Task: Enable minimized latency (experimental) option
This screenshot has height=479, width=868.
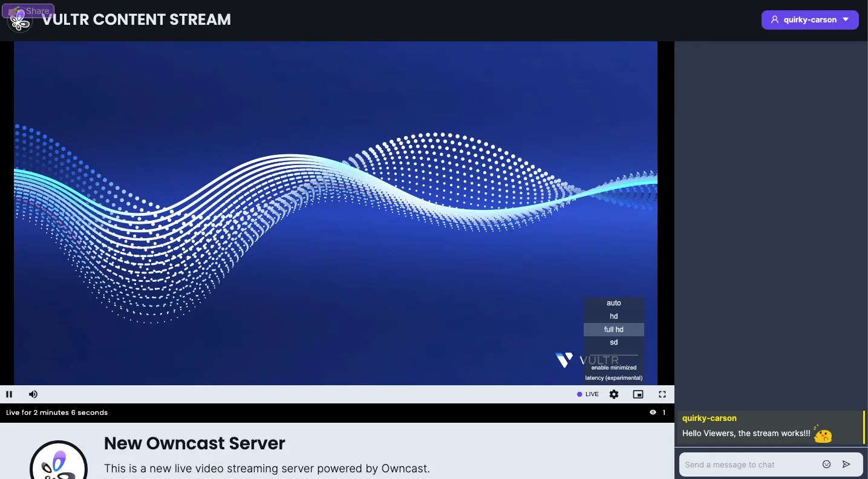Action: pyautogui.click(x=614, y=373)
